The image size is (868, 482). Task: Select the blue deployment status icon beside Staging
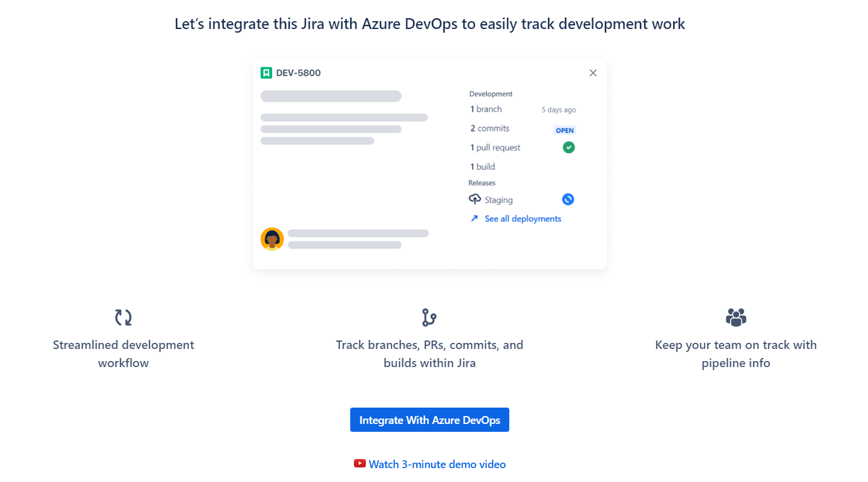[567, 199]
